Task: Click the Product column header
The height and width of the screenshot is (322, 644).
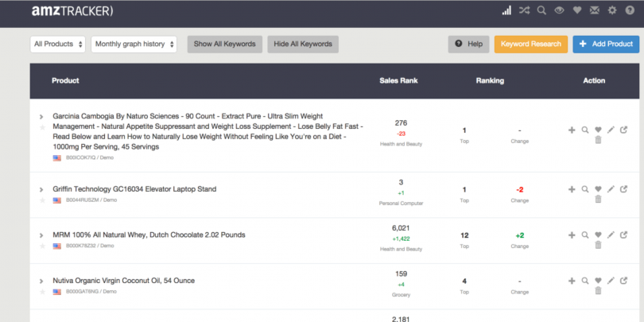Action: tap(65, 80)
